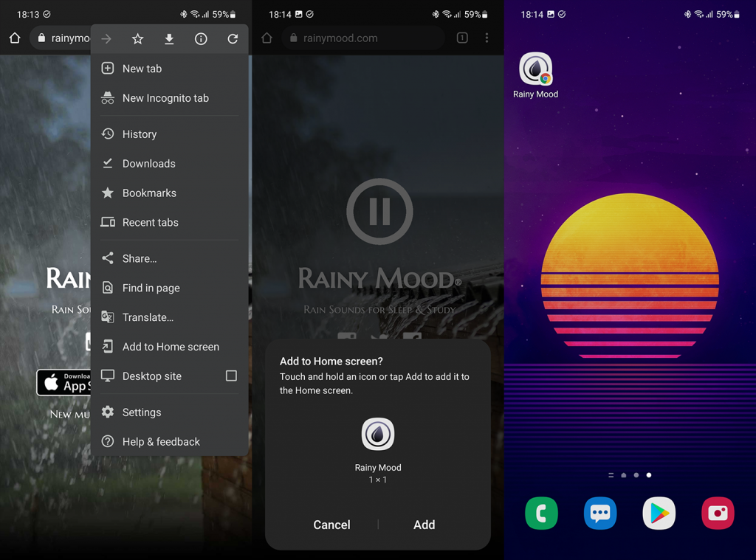This screenshot has height=560, width=756.
Task: Open Downloads from the menu
Action: [169, 163]
